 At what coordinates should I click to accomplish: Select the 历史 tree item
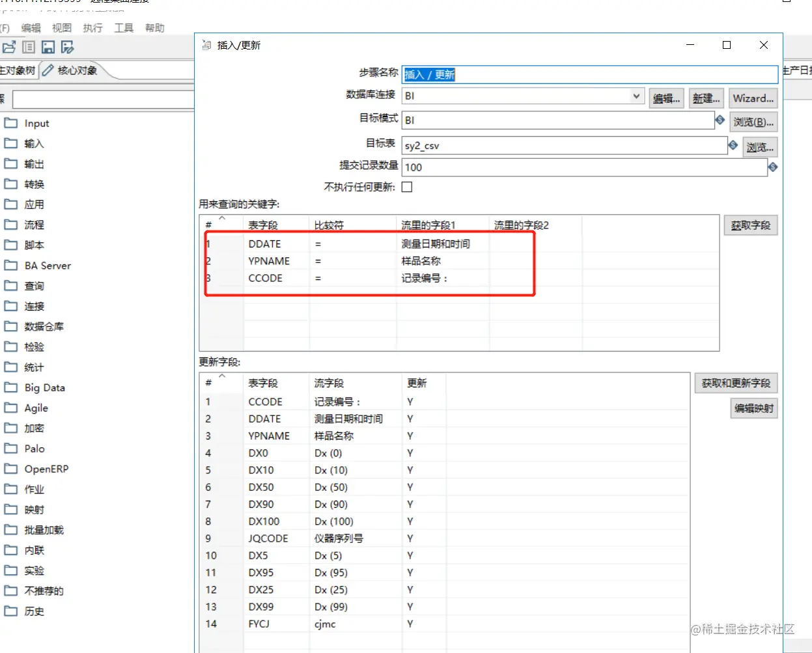35,611
